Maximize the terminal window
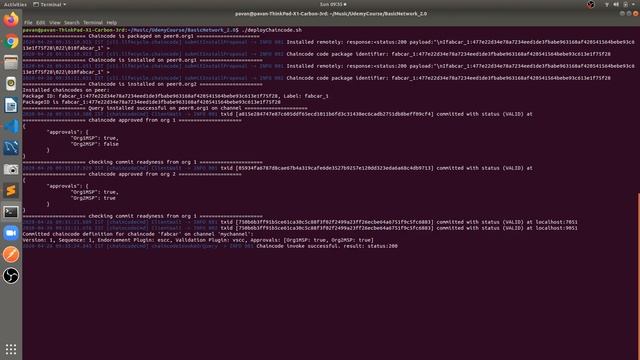The height and width of the screenshot is (360, 640). click(x=629, y=13)
